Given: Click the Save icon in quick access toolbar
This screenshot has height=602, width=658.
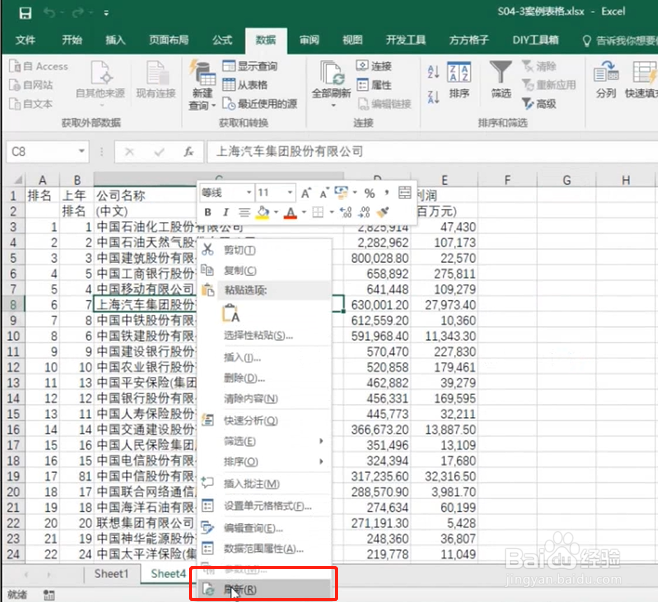Looking at the screenshot, I should click(25, 13).
